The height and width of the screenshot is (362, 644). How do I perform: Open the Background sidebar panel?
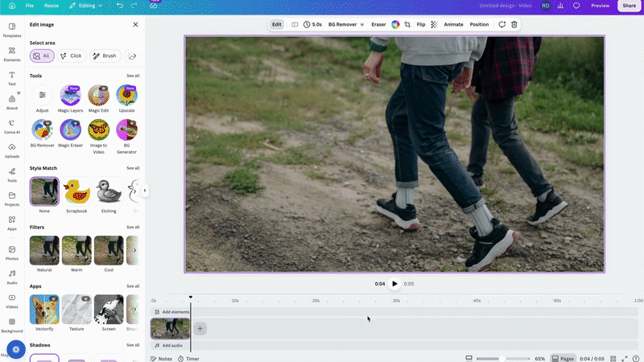coord(12,325)
